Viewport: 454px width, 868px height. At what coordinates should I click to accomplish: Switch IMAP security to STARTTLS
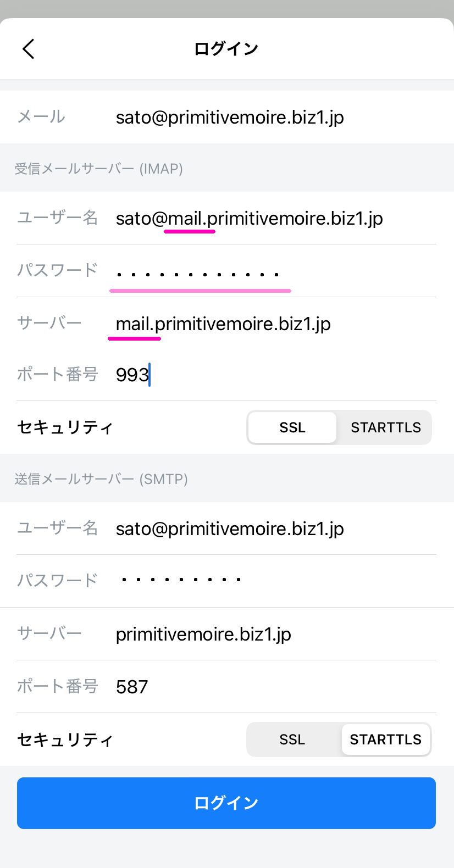point(385,427)
